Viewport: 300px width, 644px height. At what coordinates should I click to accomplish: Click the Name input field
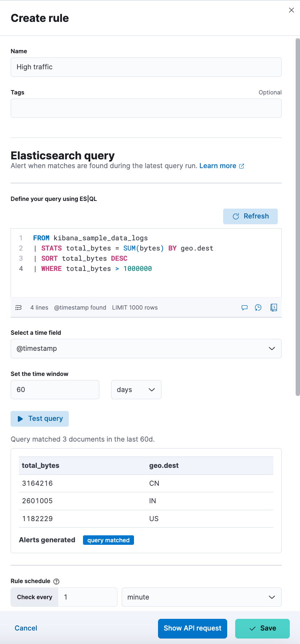click(x=146, y=67)
